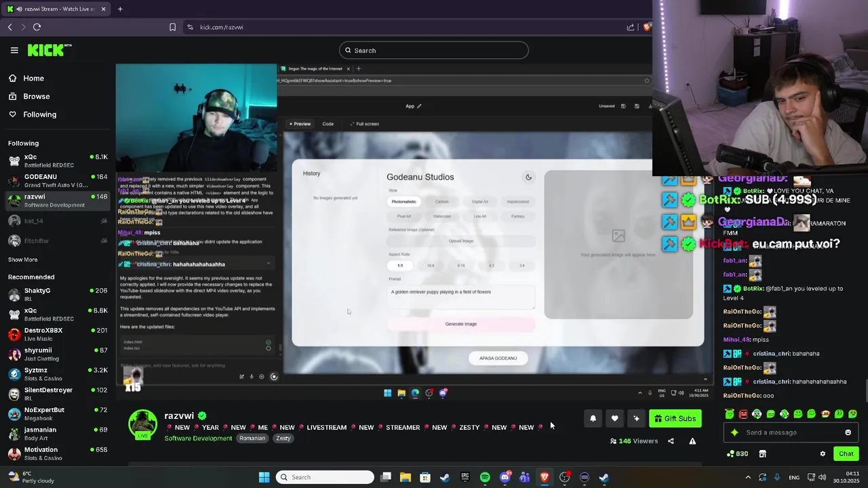Open offline channel fitchftw
The width and height of the screenshot is (868, 488).
[x=58, y=241]
